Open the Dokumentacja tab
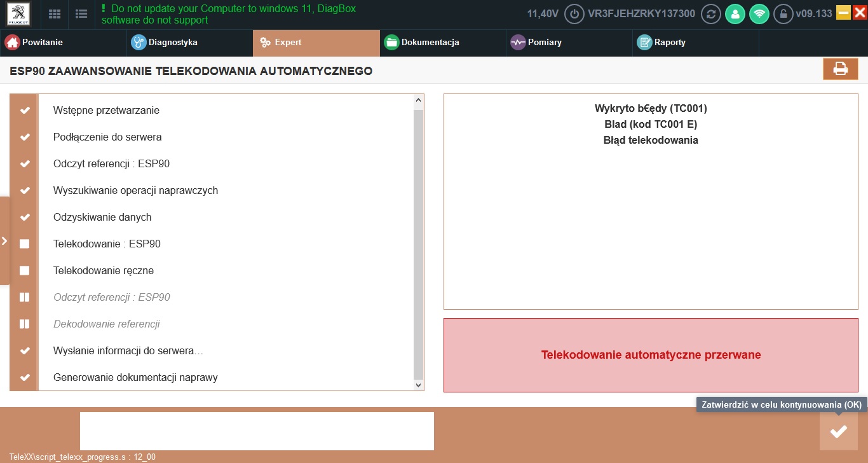 tap(430, 43)
